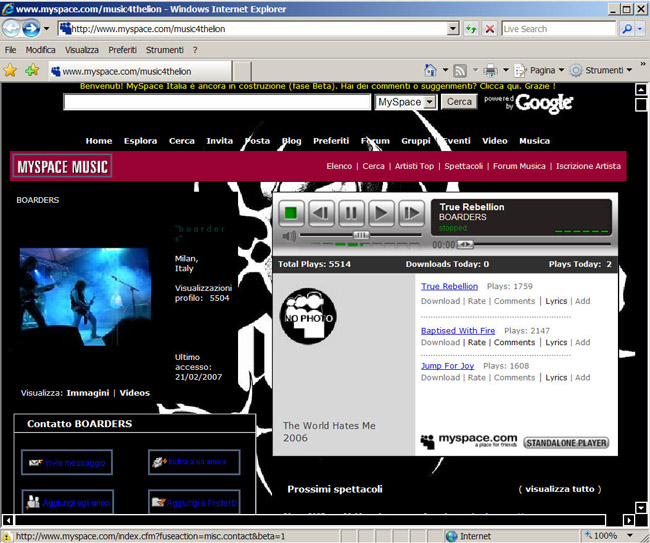The width and height of the screenshot is (650, 543).
Task: Open the BOARDERS band photo thumbnail
Action: tap(85, 297)
